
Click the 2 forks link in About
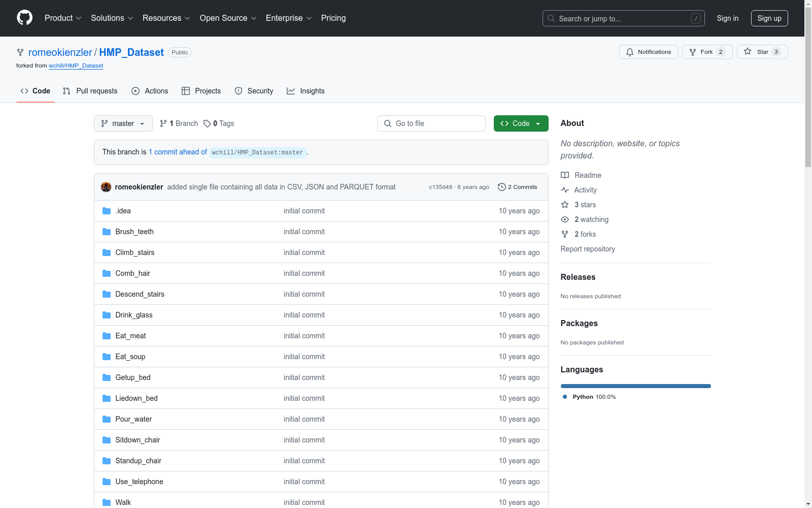[x=585, y=234]
